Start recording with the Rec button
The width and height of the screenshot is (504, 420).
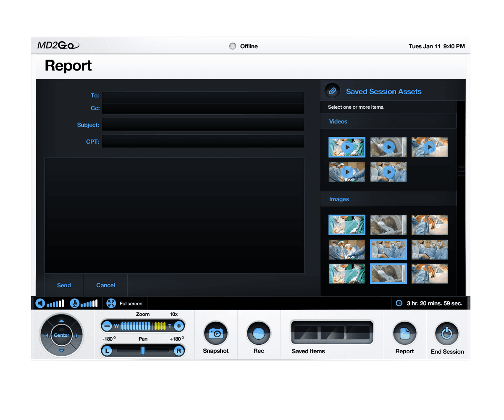tap(259, 333)
